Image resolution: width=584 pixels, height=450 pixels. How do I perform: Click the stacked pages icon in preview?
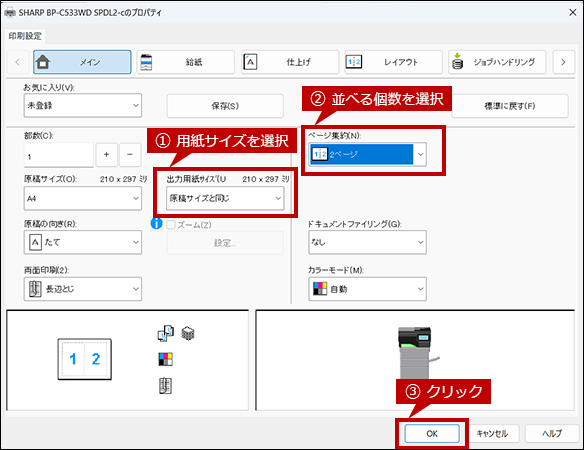click(188, 333)
